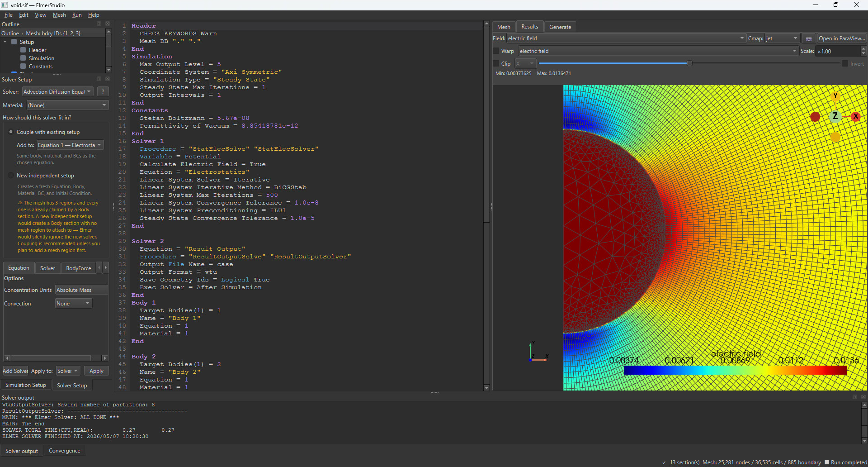Select the 'New independent setup' radio option
The image size is (868, 467).
coord(11,175)
